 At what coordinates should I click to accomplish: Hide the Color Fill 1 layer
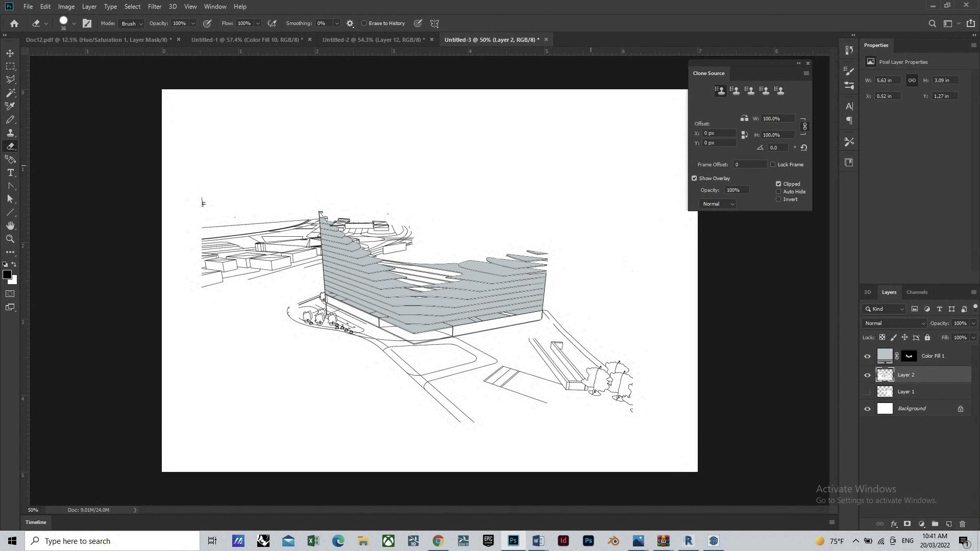pos(867,356)
